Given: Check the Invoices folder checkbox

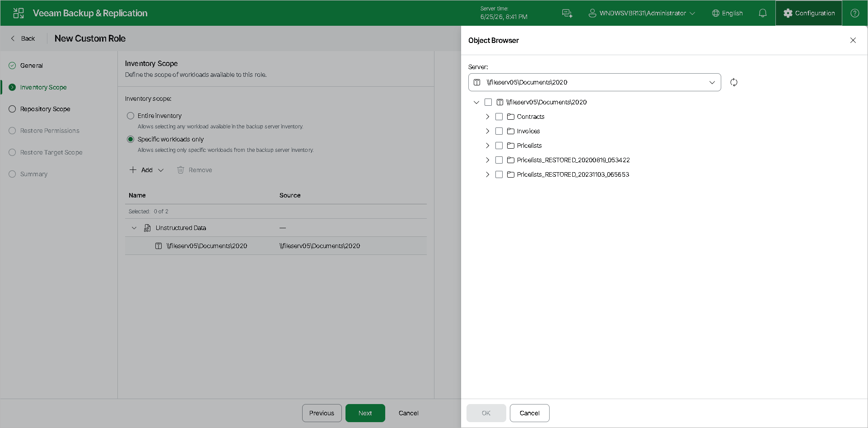Looking at the screenshot, I should (499, 131).
